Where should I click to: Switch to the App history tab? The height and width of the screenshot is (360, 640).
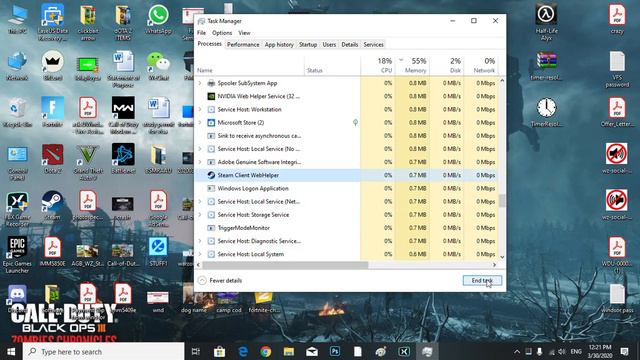(x=279, y=44)
